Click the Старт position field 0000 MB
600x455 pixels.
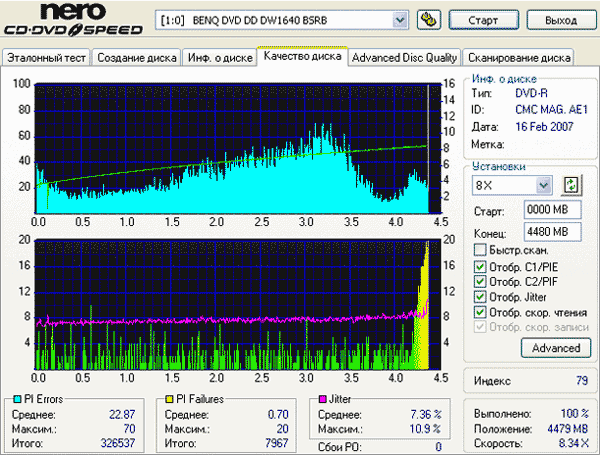pyautogui.click(x=553, y=210)
